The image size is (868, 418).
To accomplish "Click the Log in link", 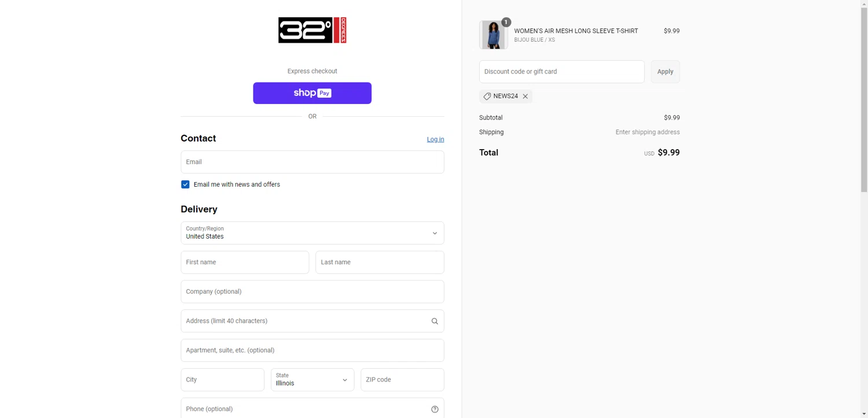I will point(435,139).
